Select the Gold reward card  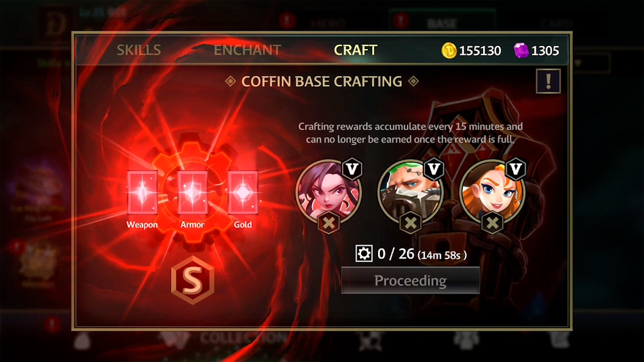pyautogui.click(x=243, y=192)
